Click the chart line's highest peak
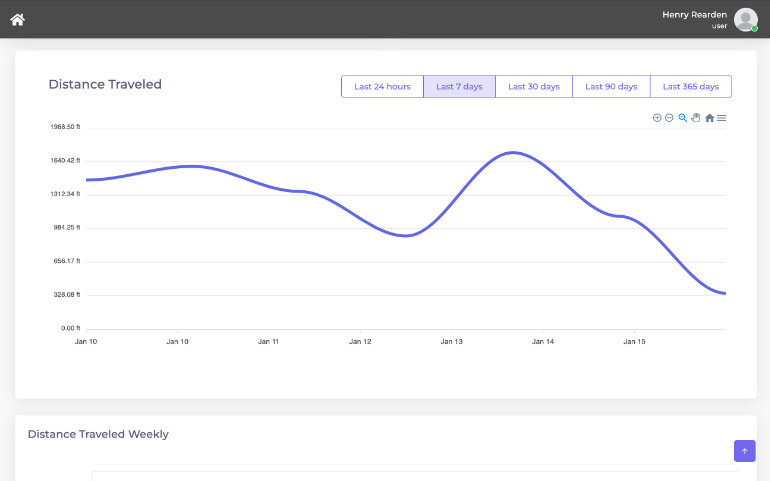The image size is (770, 481). (x=513, y=153)
